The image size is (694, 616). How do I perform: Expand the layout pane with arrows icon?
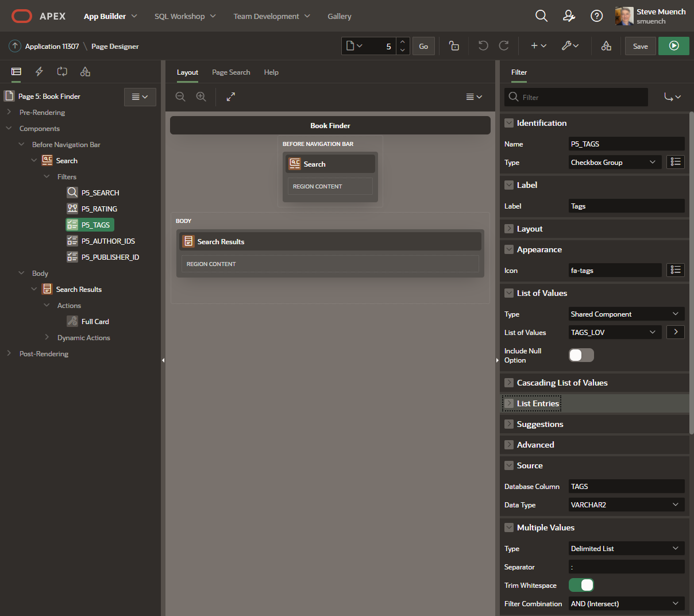coord(231,97)
